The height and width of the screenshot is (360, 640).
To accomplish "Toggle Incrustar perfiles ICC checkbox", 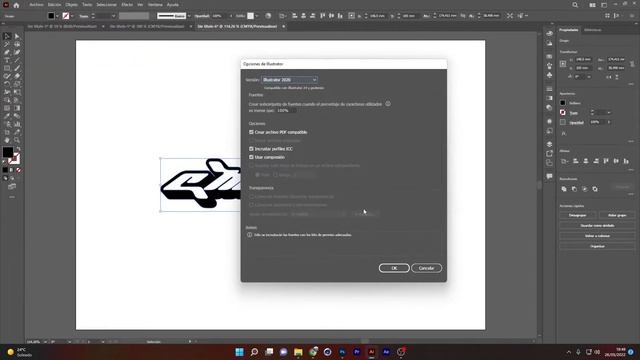I will point(251,149).
